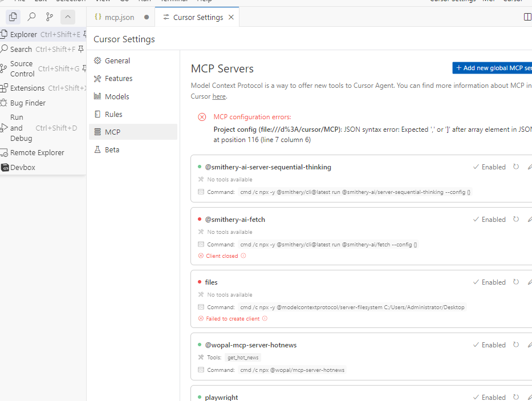Toggle Enabled for playwright server

[x=489, y=397]
